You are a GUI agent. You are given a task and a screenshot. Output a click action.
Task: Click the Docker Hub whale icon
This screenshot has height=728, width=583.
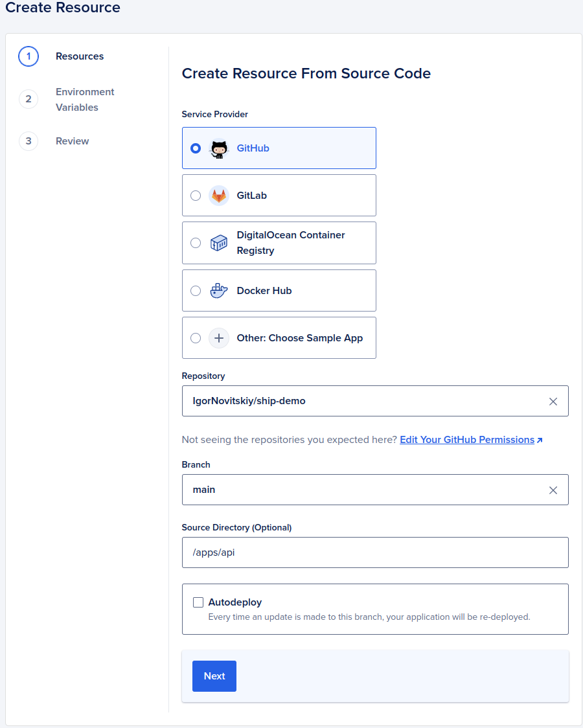219,290
